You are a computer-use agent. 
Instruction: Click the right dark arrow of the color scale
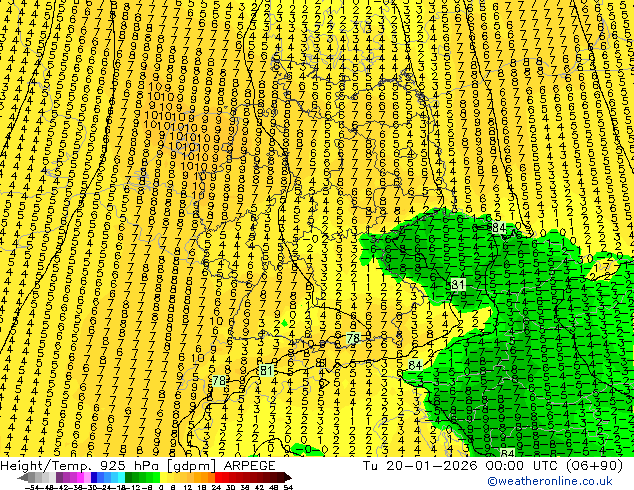click(x=288, y=478)
